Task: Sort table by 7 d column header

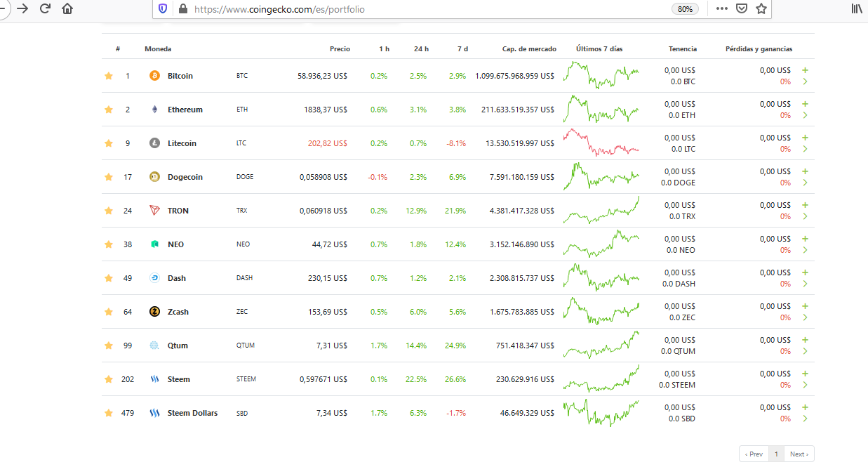Action: [x=462, y=49]
